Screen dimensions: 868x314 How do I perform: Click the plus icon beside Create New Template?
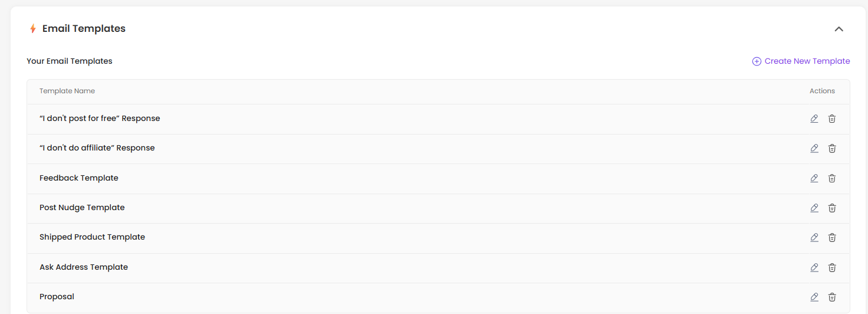[757, 61]
